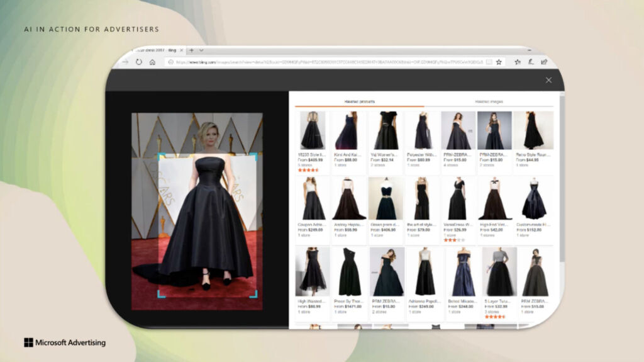This screenshot has height=362, width=644.
Task: Click the share icon in browser toolbar
Action: tap(544, 62)
